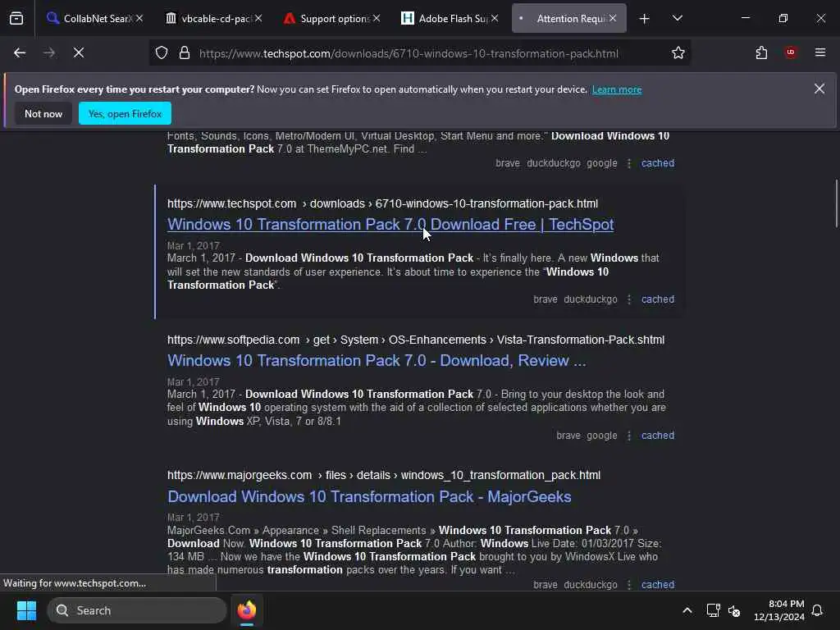The image size is (840, 630).
Task: Open cached link for MajorGeeks result
Action: pyautogui.click(x=658, y=584)
